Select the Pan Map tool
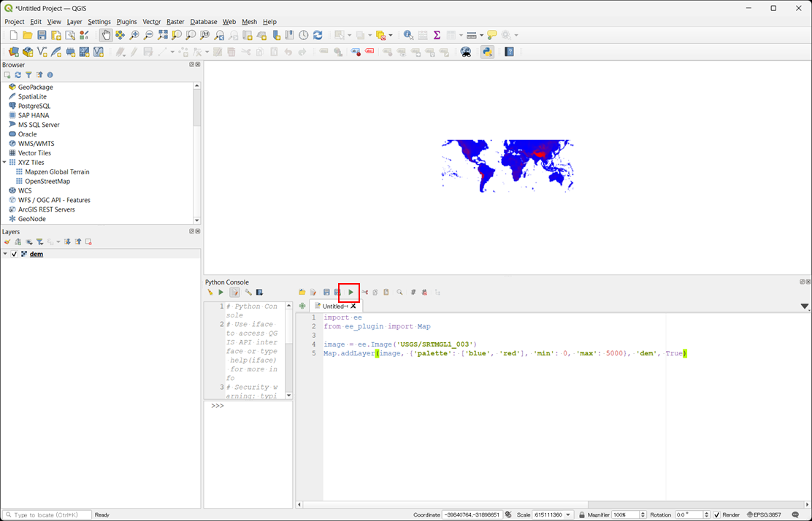This screenshot has width=812, height=521. point(107,34)
